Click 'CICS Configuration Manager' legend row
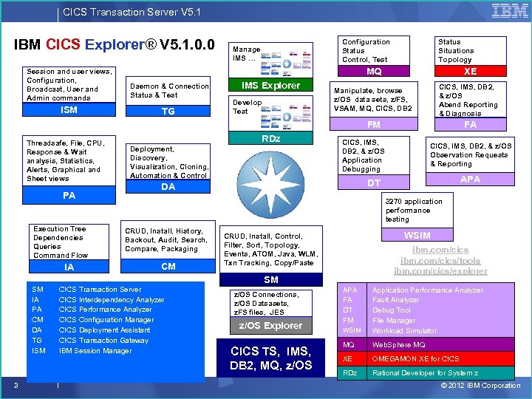532x399 pixels. click(92, 320)
